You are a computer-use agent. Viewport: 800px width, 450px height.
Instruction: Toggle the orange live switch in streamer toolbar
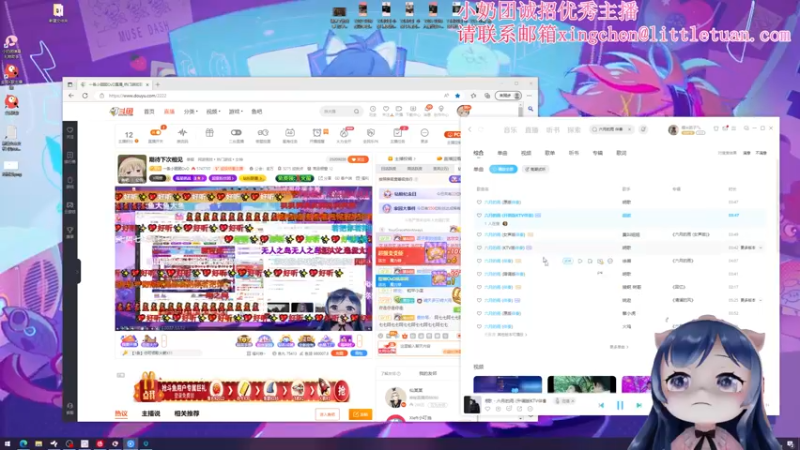pos(156,133)
